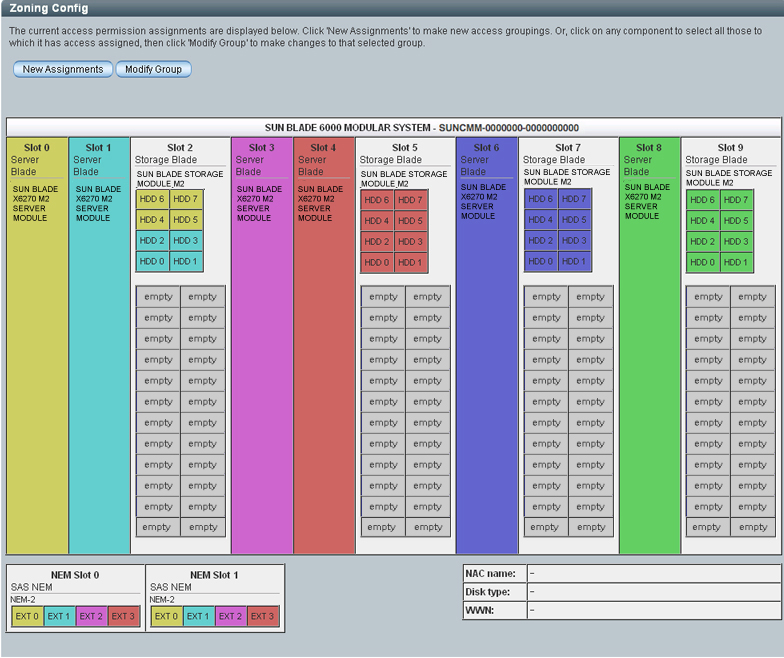Image resolution: width=784 pixels, height=658 pixels.
Task: Select HDD 7 in Slot 2 storage blade
Action: 186,199
